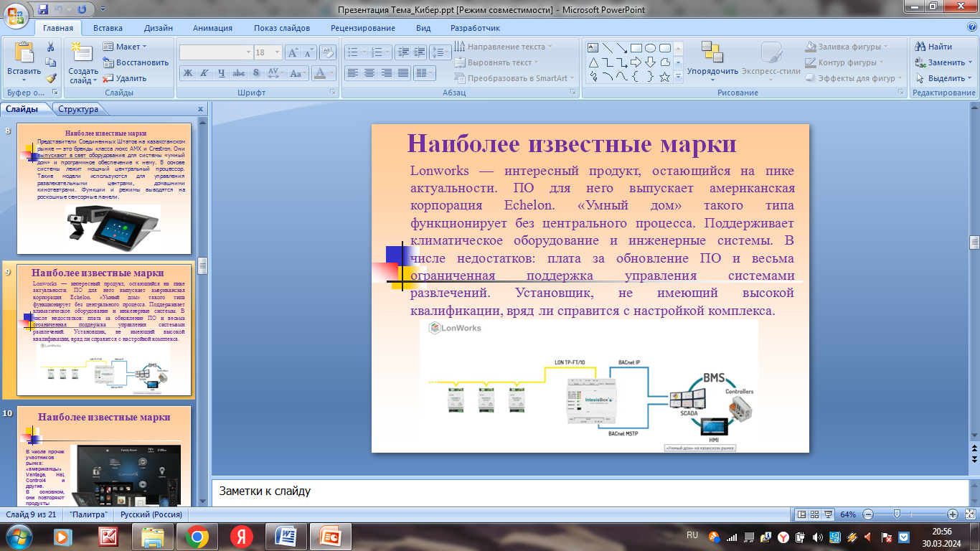Justify paragraph text alignment
The width and height of the screenshot is (980, 551).
(x=403, y=72)
